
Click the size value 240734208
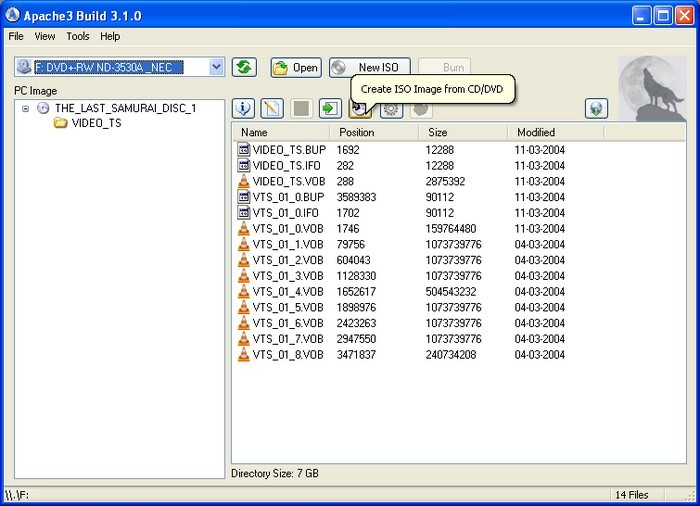click(x=451, y=355)
